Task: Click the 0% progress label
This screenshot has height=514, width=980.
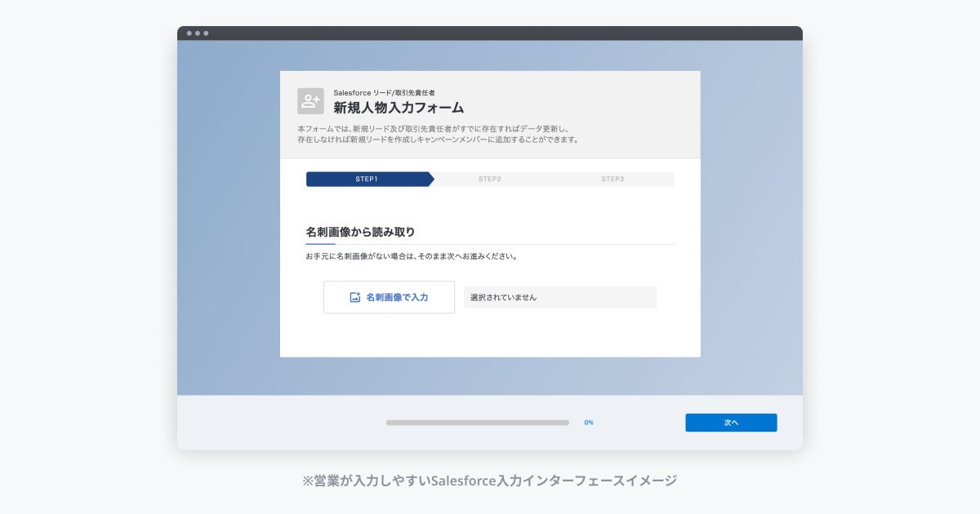Action: coord(589,423)
